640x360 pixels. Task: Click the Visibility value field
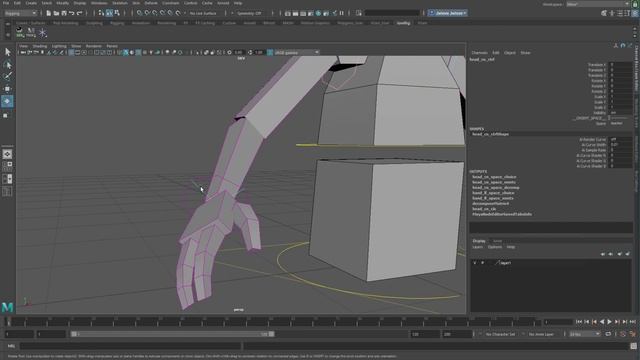621,113
